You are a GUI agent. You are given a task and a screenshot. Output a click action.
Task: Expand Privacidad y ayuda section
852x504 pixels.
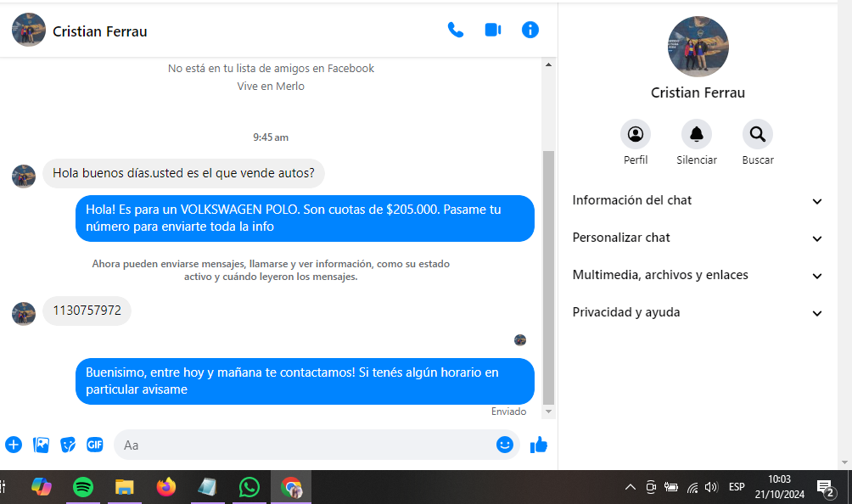coord(698,313)
